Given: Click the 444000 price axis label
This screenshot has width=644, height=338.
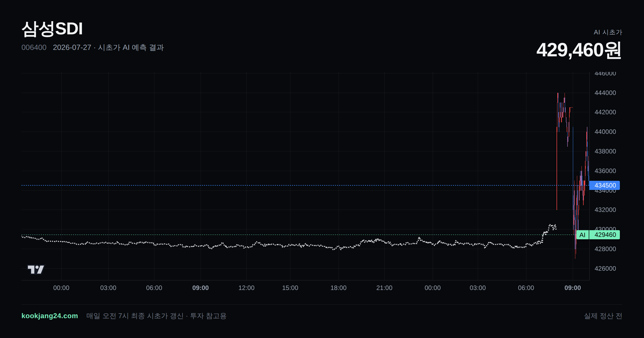Looking at the screenshot, I should [605, 93].
